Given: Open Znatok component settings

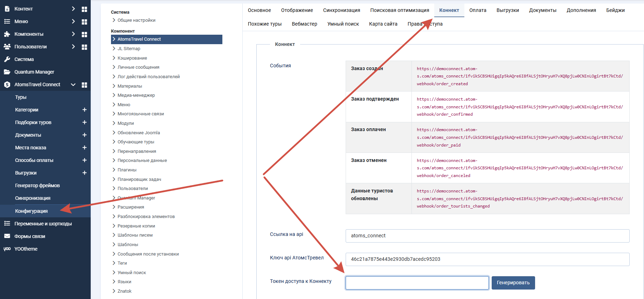Looking at the screenshot, I should coord(124,291).
